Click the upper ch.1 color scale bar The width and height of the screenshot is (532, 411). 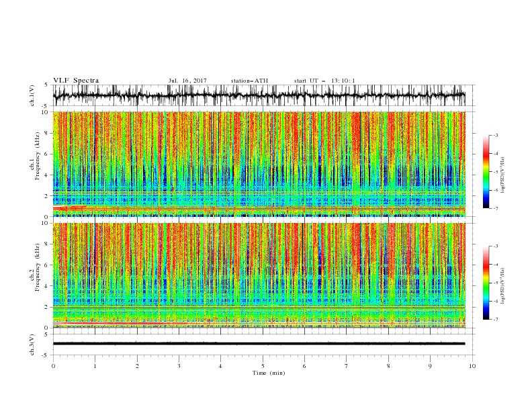coord(486,172)
